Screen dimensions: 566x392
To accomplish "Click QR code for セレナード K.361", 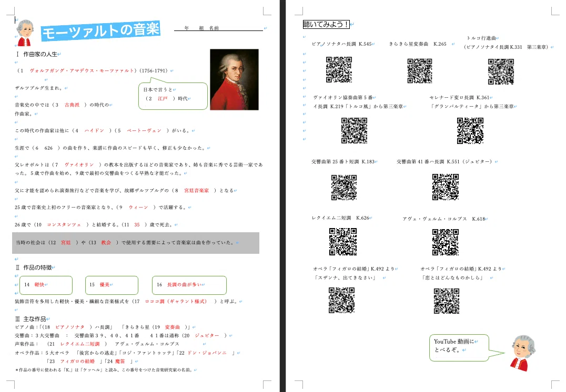I will [470, 130].
